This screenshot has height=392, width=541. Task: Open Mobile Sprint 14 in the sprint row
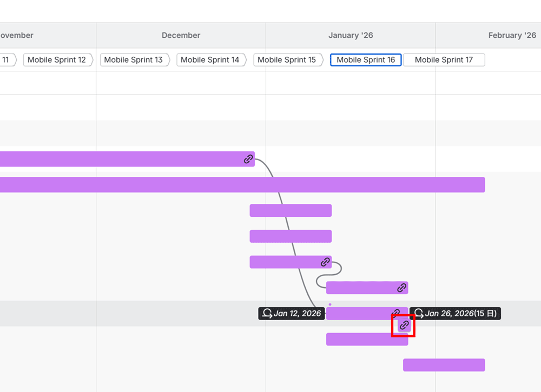coord(210,60)
